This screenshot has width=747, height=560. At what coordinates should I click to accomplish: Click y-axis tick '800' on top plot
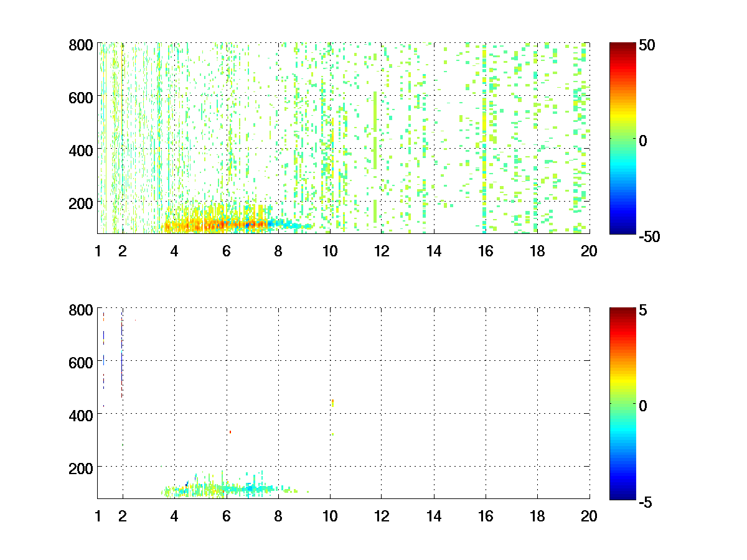point(82,45)
